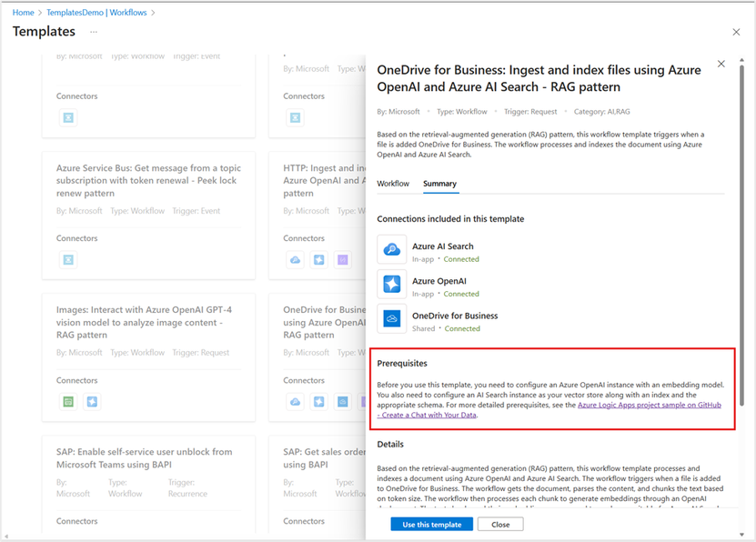The width and height of the screenshot is (756, 542).
Task: Click the Category: AI,RAG label
Action: 601,111
